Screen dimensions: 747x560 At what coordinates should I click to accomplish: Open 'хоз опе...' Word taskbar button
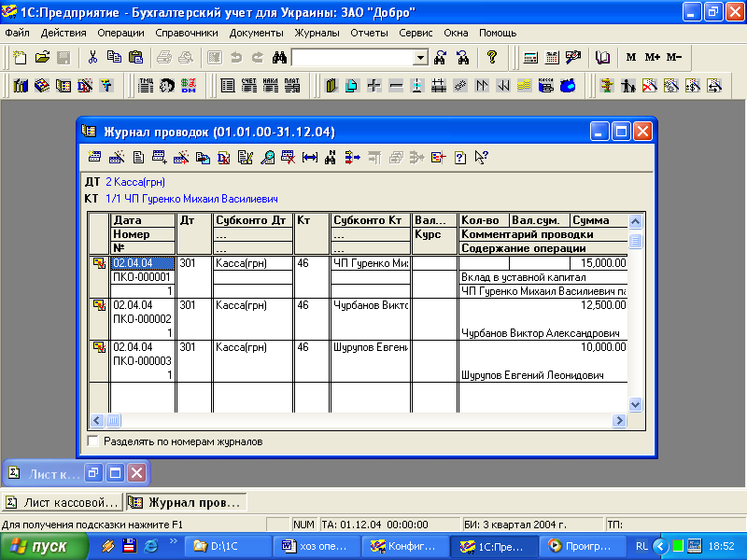(x=317, y=546)
